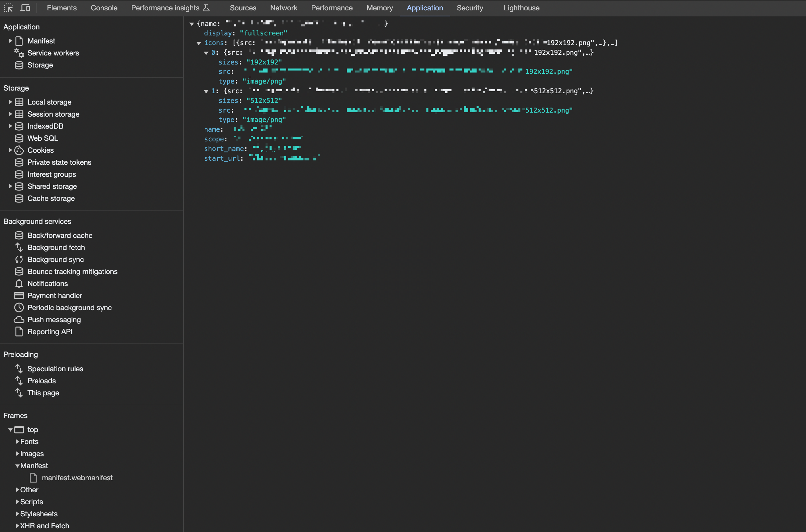Click the Performance insights flask icon
This screenshot has width=806, height=532.
(206, 8)
